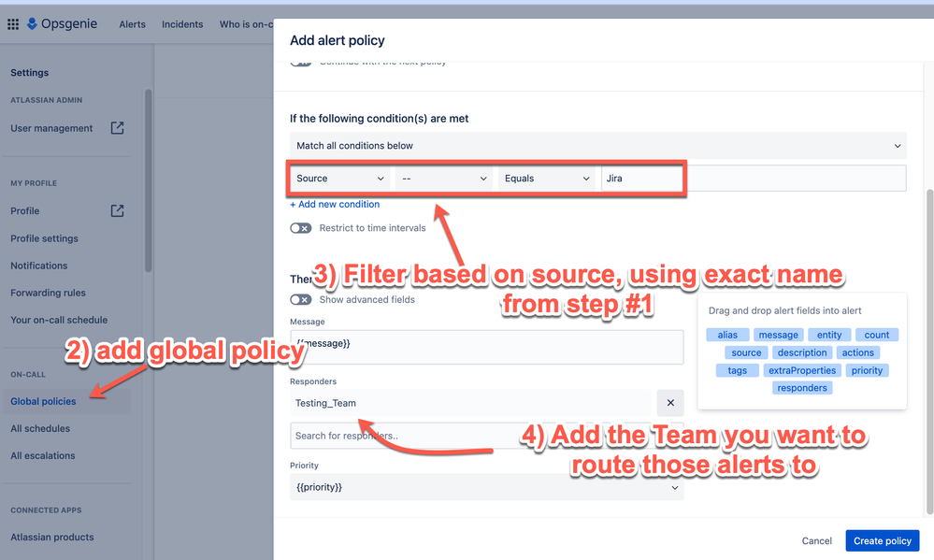Image resolution: width=934 pixels, height=560 pixels.
Task: Open the Equals operator dropdown
Action: [547, 179]
